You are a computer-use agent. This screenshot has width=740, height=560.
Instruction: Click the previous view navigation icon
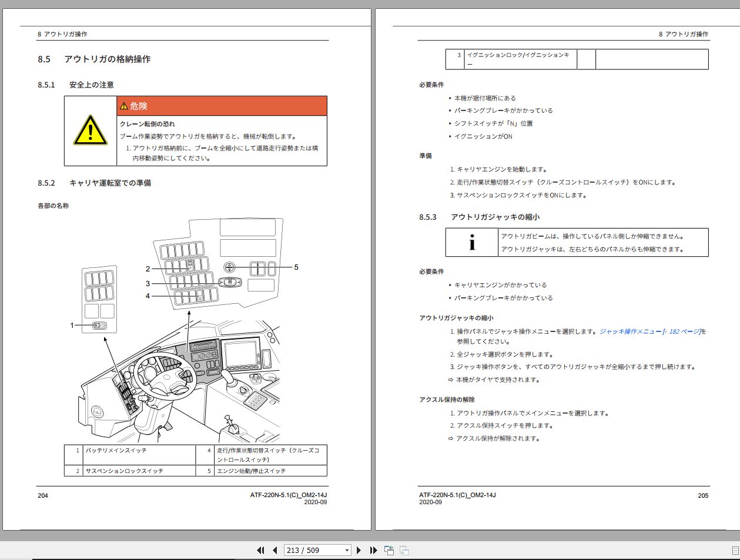[x=389, y=551]
